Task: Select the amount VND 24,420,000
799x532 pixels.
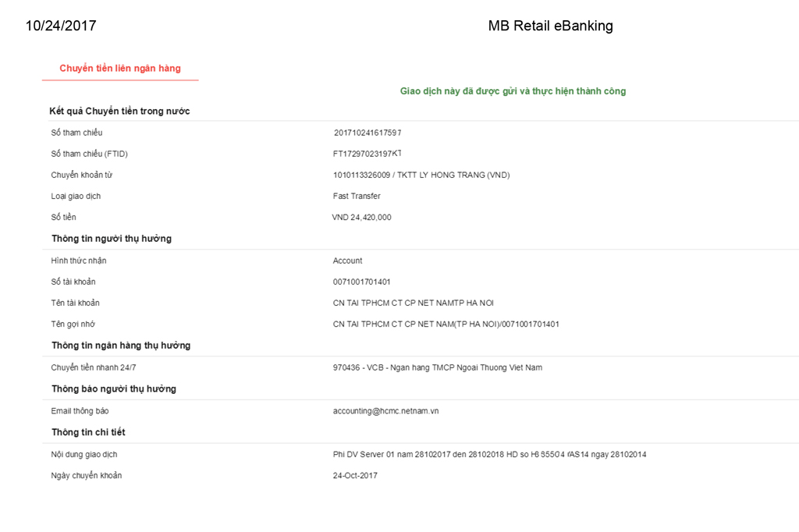Action: [361, 218]
